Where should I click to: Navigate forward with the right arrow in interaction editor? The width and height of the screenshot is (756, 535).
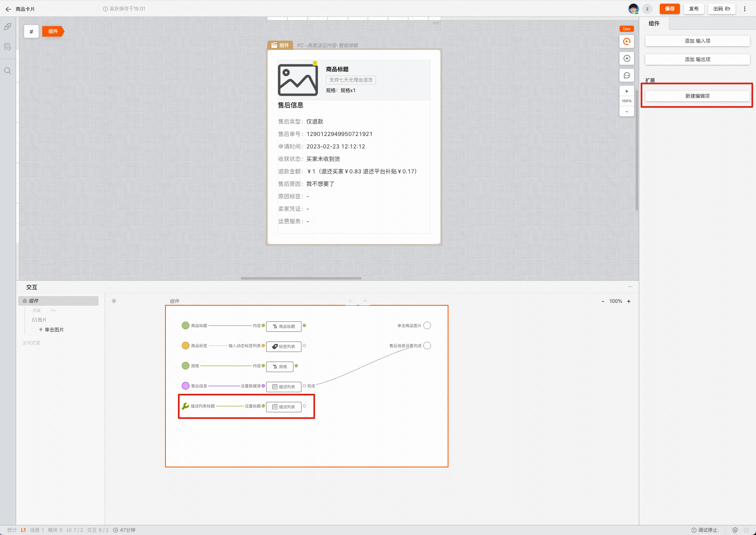pyautogui.click(x=365, y=301)
